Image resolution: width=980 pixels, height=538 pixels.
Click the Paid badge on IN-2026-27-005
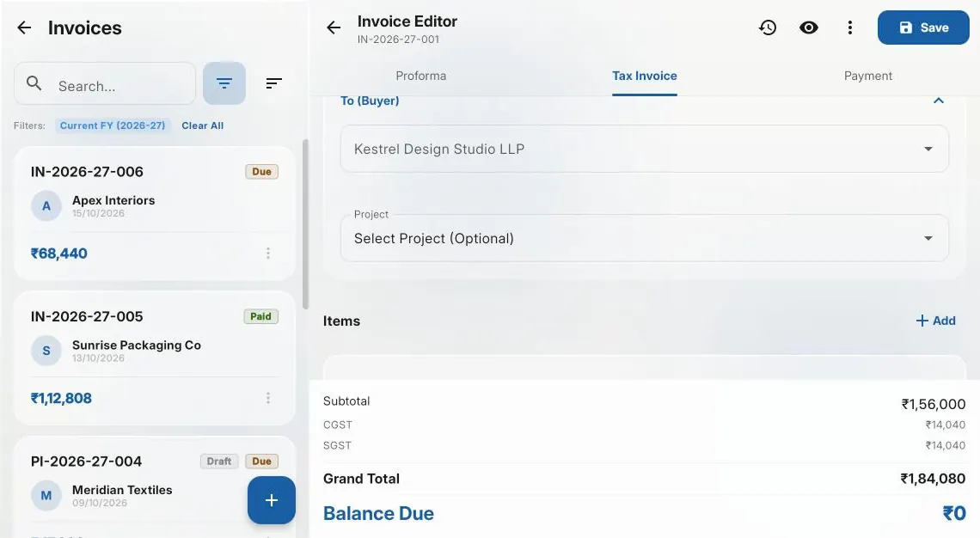pos(260,317)
